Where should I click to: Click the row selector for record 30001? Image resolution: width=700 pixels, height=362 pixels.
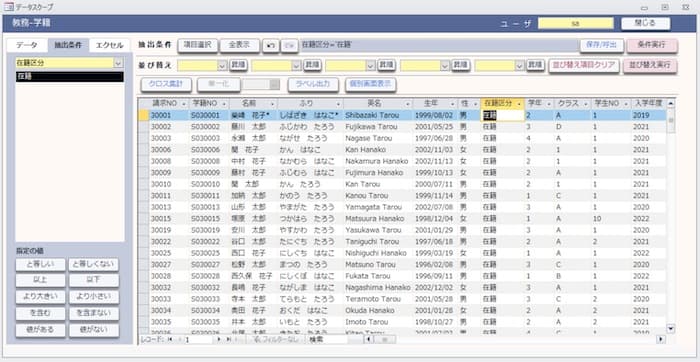[143, 115]
